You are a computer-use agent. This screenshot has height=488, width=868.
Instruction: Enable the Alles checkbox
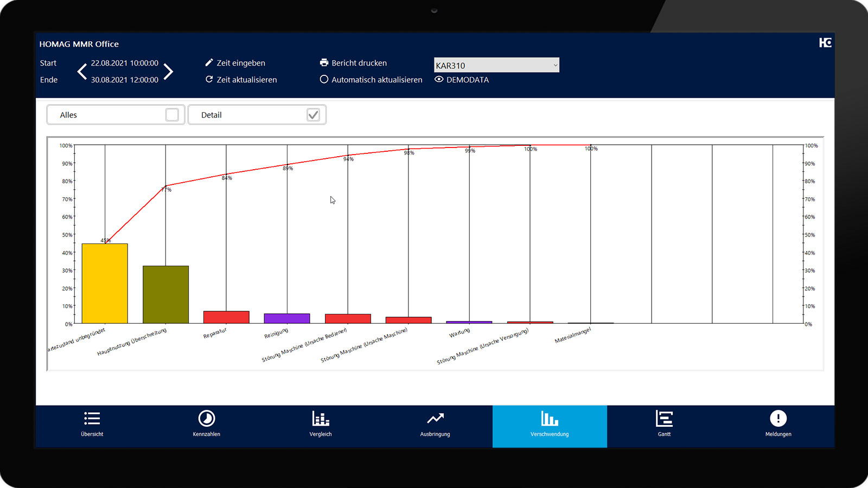[x=172, y=115]
